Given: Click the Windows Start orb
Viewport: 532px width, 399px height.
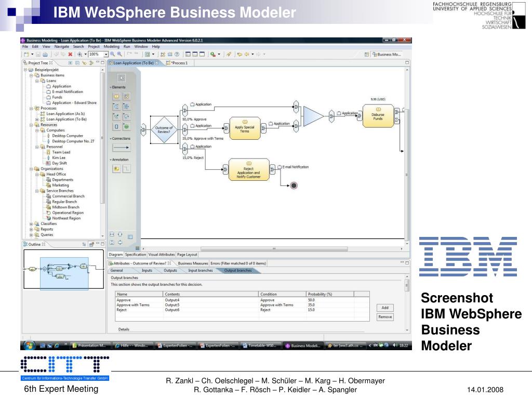Looking at the screenshot, I should tap(30, 345).
